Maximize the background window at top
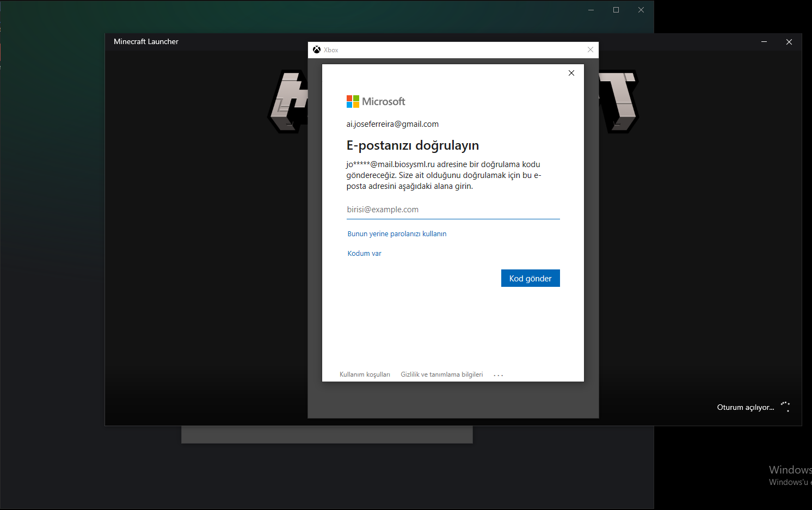812x510 pixels. [616, 10]
